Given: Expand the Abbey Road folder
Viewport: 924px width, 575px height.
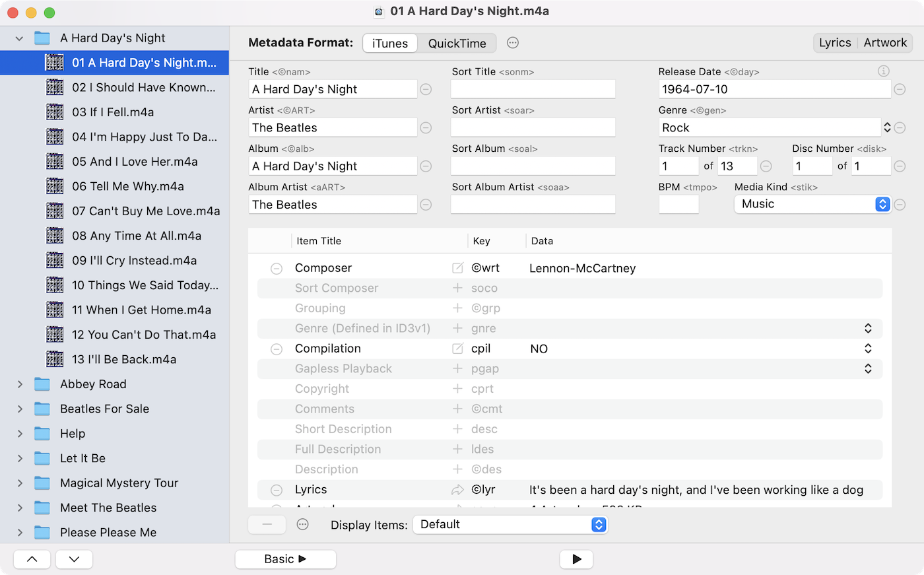Looking at the screenshot, I should 20,384.
